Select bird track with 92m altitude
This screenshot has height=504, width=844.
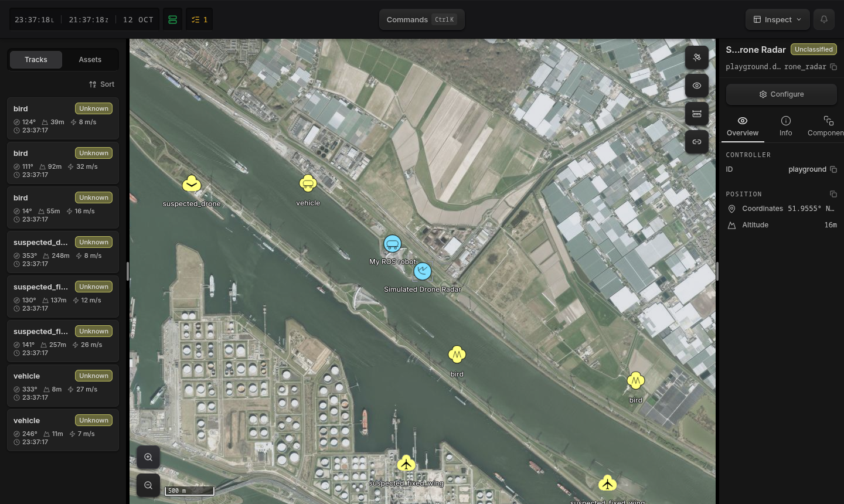63,163
